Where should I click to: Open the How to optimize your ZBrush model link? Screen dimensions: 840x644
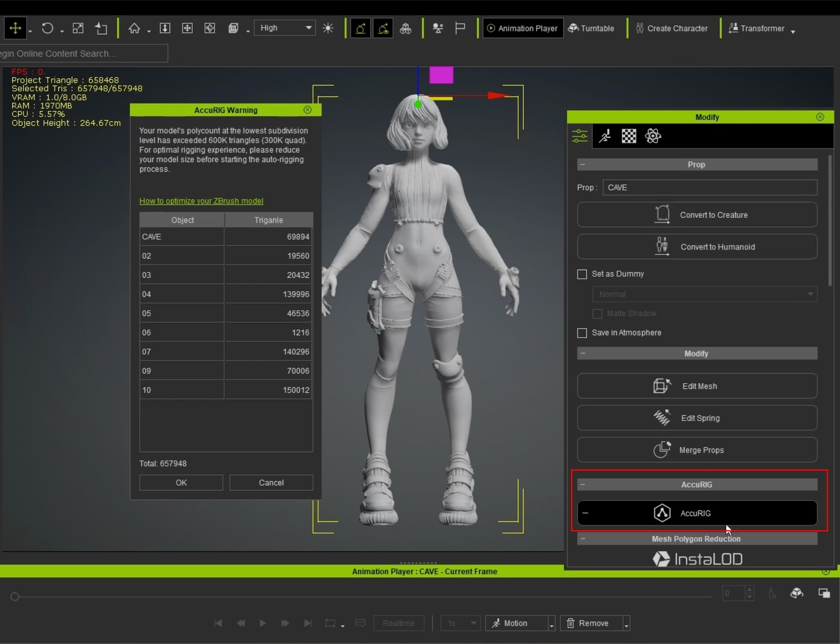pos(201,201)
